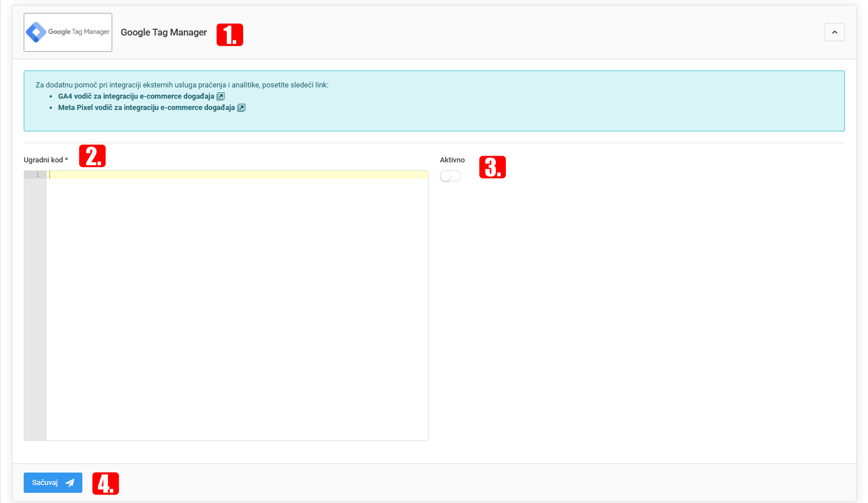This screenshot has height=503, width=868.
Task: Open Meta Pixel vodič za integraciju link
Action: coord(147,108)
